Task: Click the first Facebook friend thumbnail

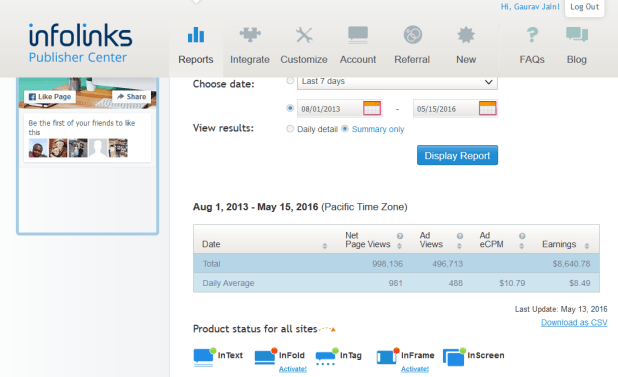Action: (38, 148)
